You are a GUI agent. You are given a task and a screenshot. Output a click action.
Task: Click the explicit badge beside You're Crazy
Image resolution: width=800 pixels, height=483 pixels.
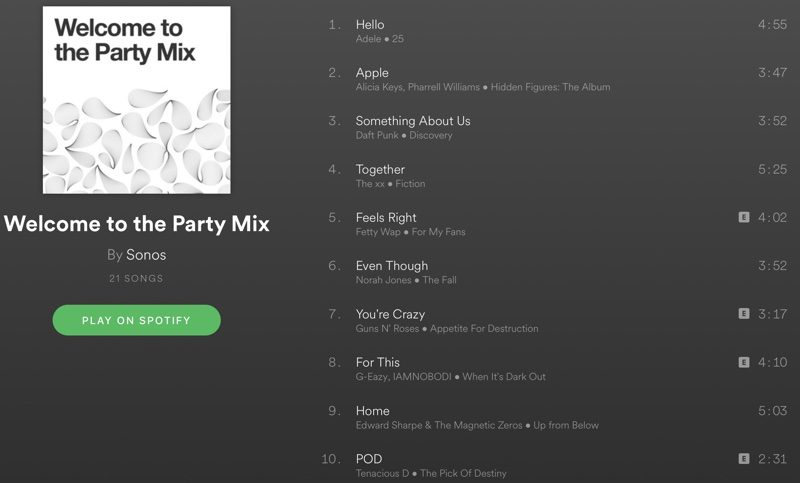point(744,314)
